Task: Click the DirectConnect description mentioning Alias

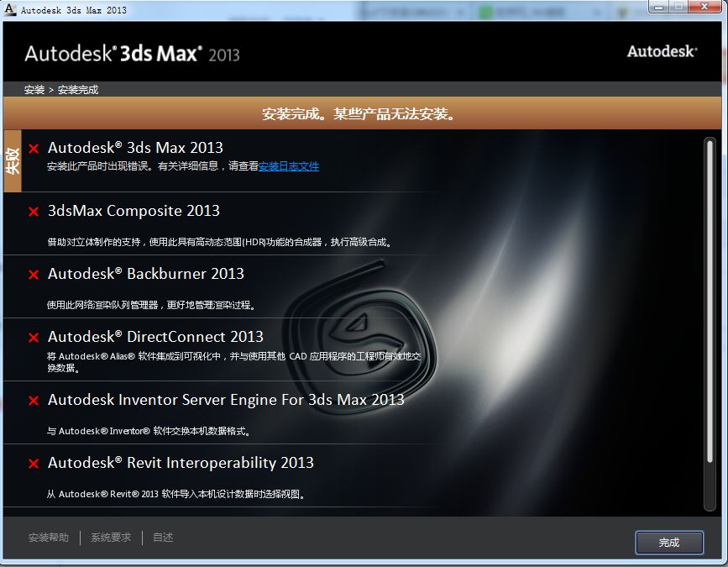Action: tap(234, 362)
